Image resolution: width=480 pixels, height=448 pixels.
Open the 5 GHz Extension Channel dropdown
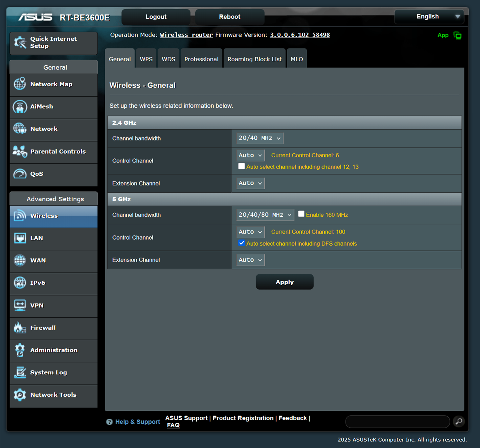(250, 260)
